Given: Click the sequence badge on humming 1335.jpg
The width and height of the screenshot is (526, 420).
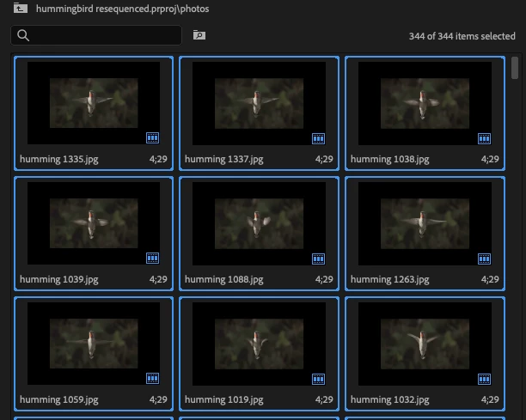Looking at the screenshot, I should coord(153,137).
